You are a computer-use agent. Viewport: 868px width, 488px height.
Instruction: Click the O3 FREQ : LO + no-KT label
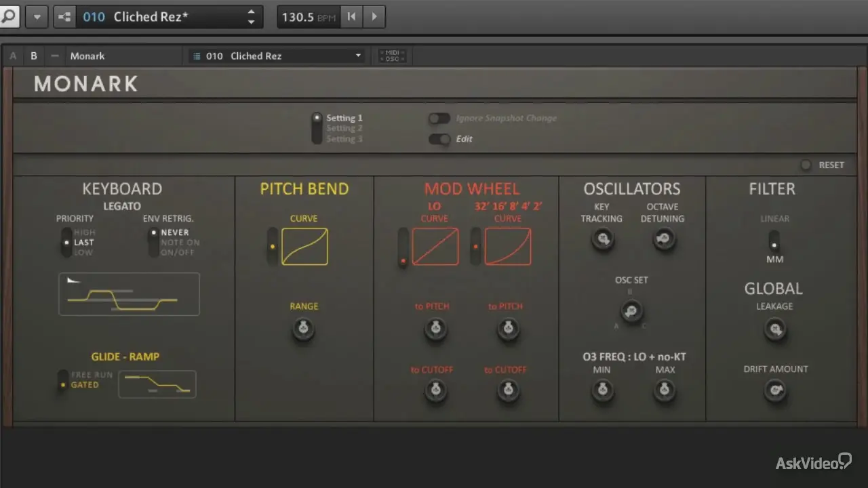pyautogui.click(x=634, y=357)
